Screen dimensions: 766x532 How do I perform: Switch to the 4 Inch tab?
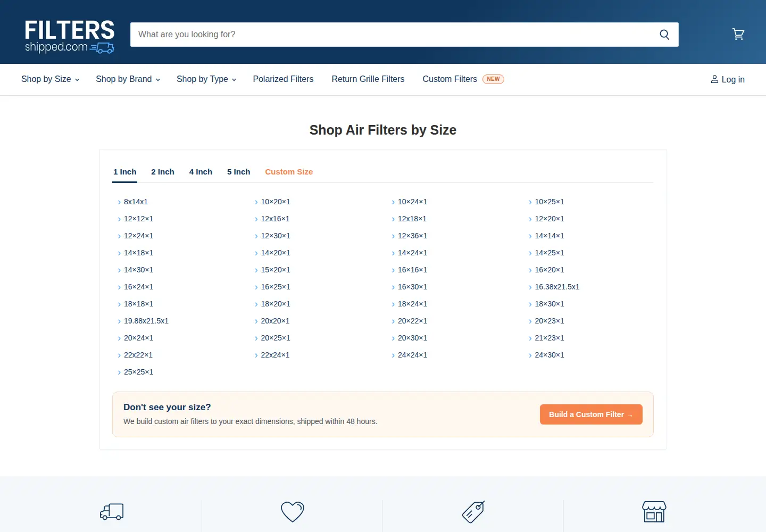[201, 172]
